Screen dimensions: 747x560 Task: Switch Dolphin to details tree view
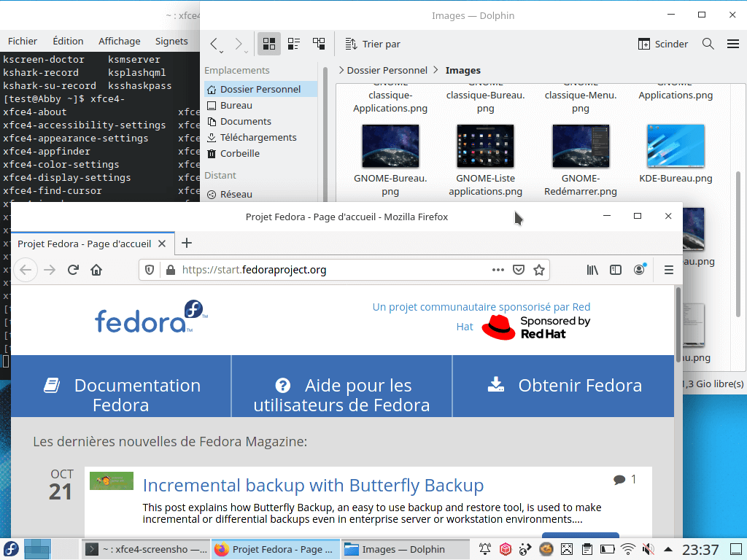point(319,44)
